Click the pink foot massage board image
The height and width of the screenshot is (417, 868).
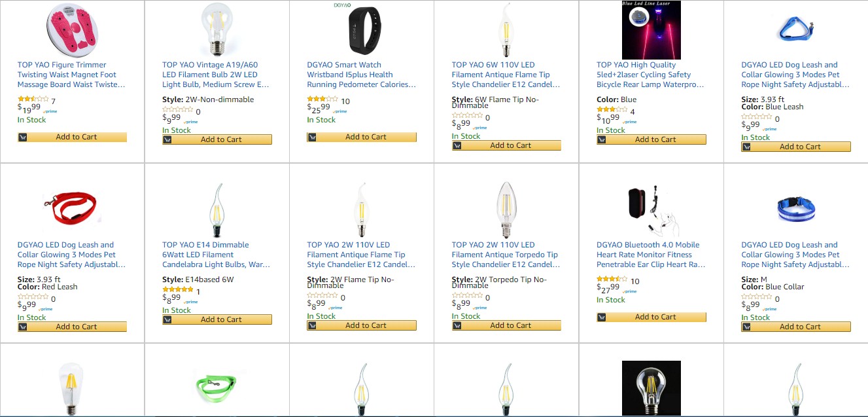(x=71, y=30)
